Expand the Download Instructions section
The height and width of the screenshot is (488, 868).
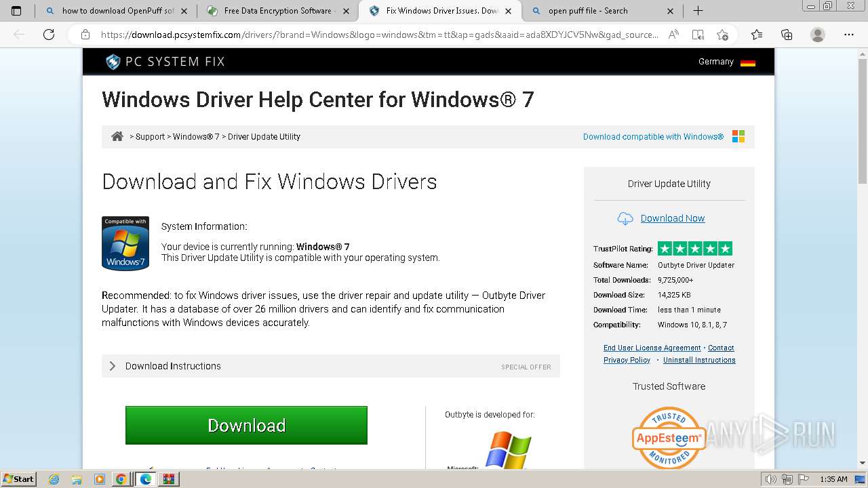[331, 366]
